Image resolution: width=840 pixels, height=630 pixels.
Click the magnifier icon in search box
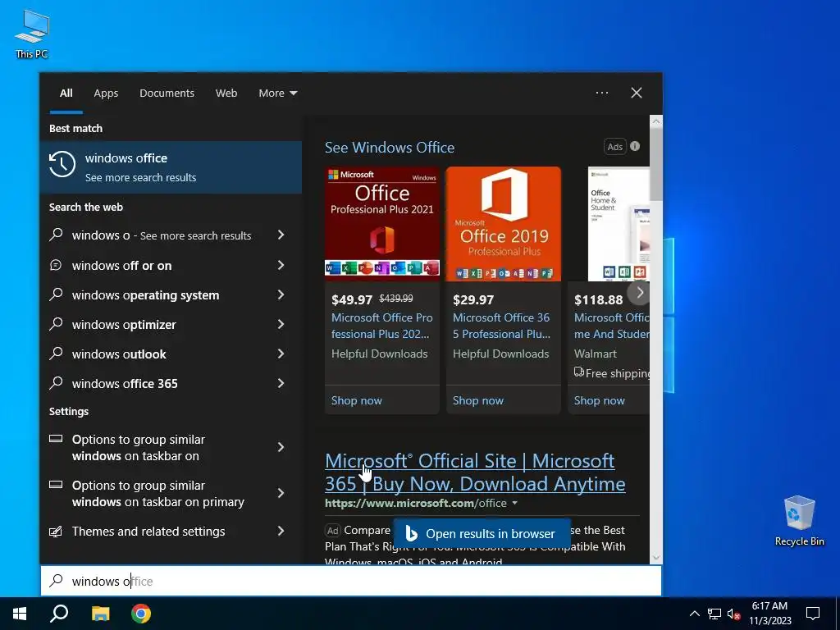click(57, 581)
